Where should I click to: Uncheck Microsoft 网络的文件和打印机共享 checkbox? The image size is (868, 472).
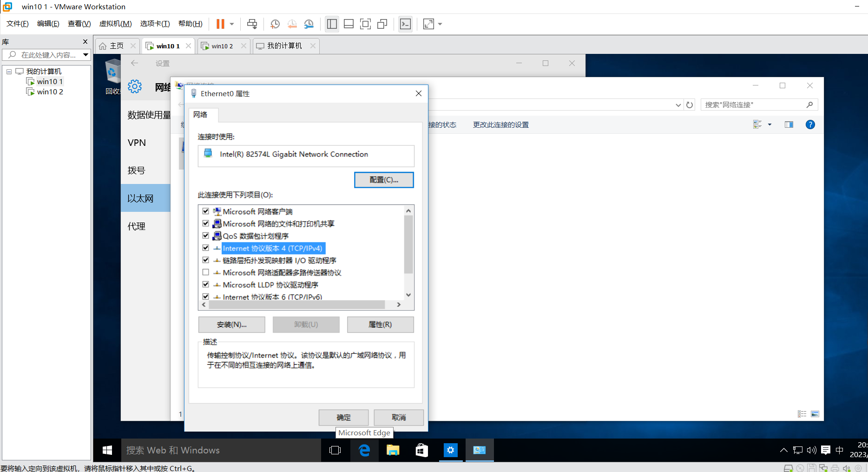coord(206,223)
